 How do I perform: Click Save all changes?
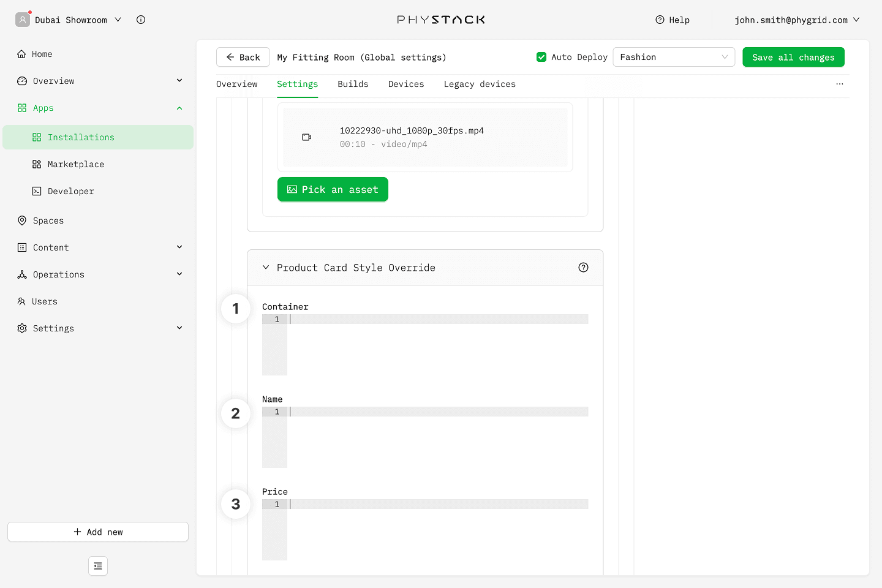point(793,57)
